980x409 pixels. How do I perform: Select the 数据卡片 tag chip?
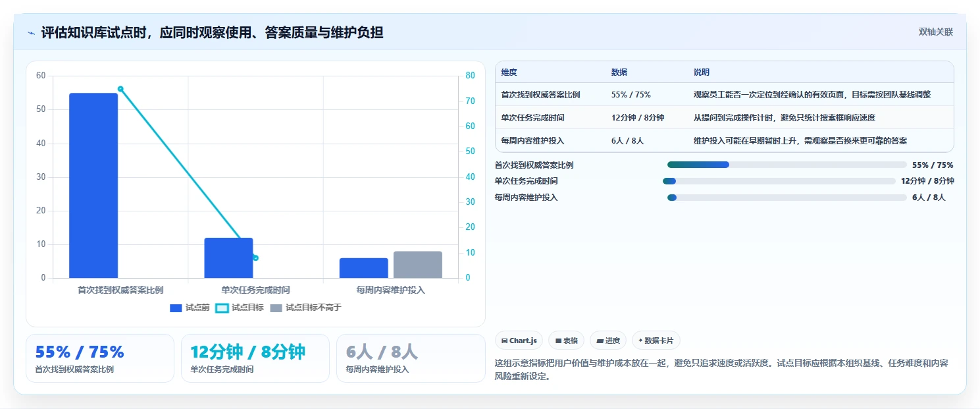656,341
